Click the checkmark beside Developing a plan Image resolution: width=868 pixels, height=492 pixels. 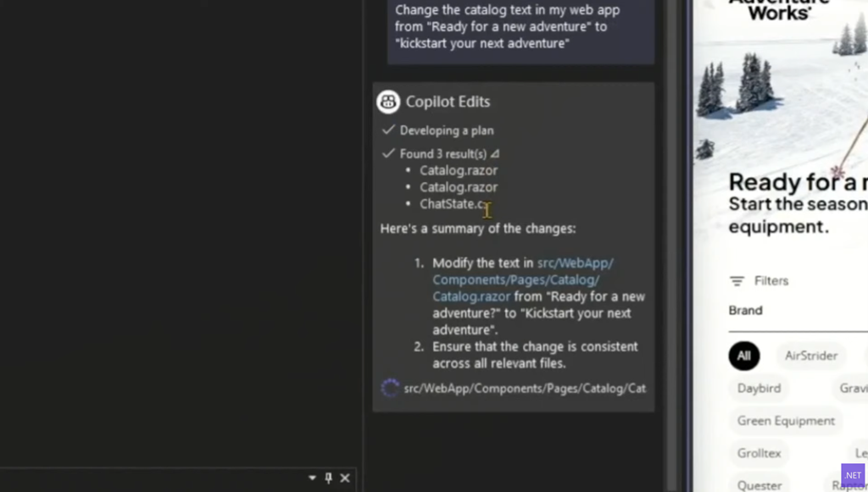[388, 130]
